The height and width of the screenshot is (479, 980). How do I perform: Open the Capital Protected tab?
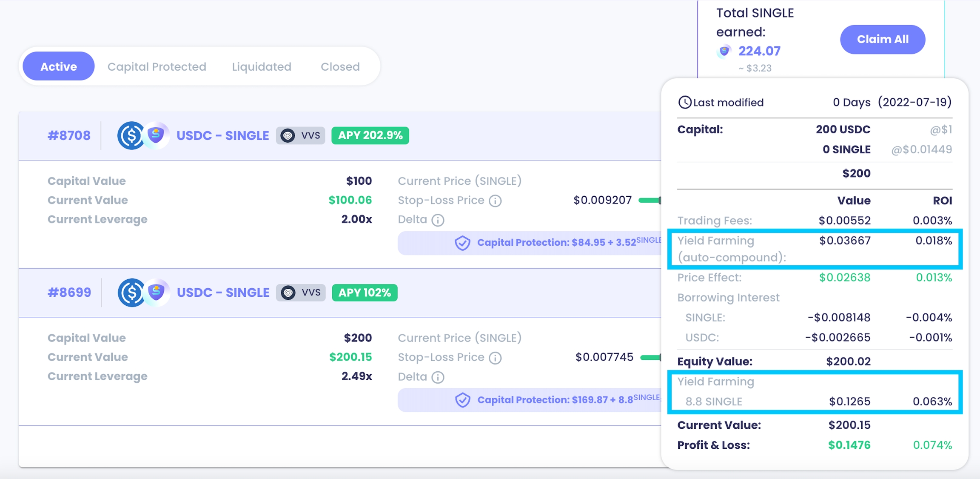(157, 66)
